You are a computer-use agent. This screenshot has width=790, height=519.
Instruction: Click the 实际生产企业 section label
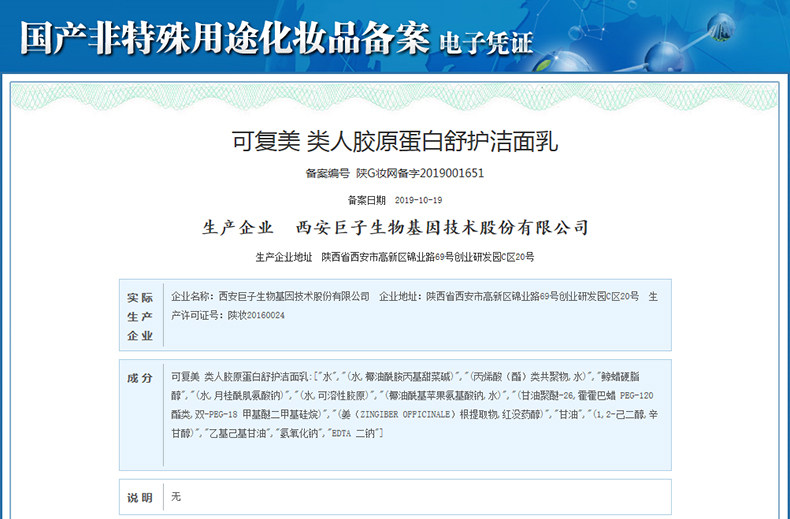point(140,316)
